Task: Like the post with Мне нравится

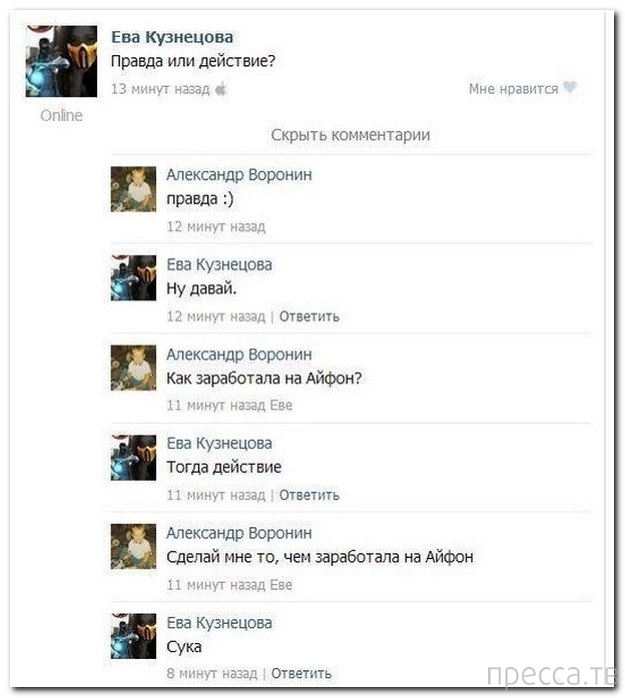Action: (513, 89)
